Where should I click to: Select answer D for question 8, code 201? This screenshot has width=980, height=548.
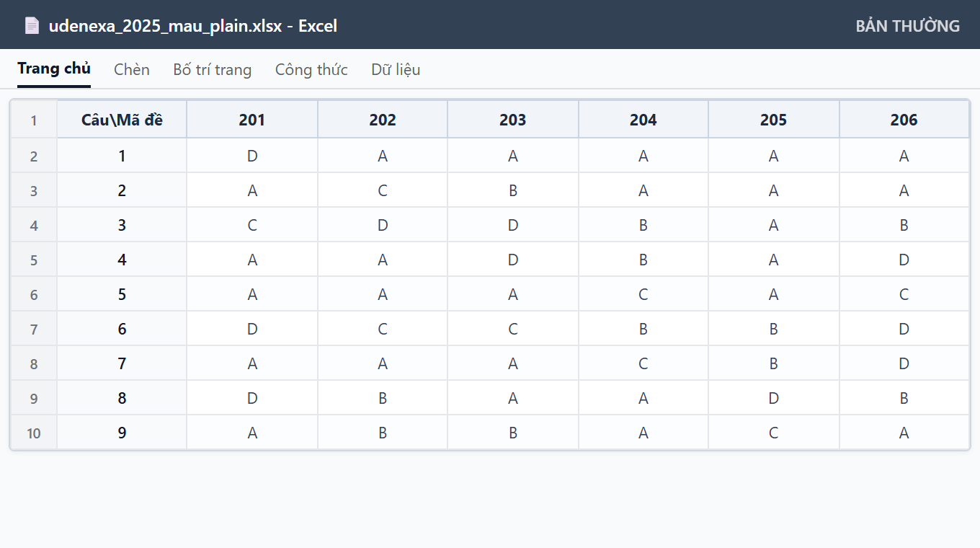(252, 398)
